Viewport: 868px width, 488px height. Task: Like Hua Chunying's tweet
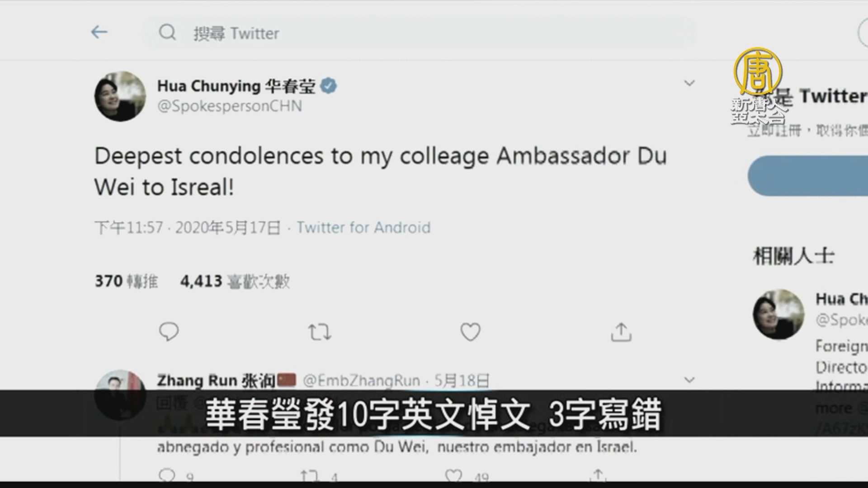[x=470, y=332]
